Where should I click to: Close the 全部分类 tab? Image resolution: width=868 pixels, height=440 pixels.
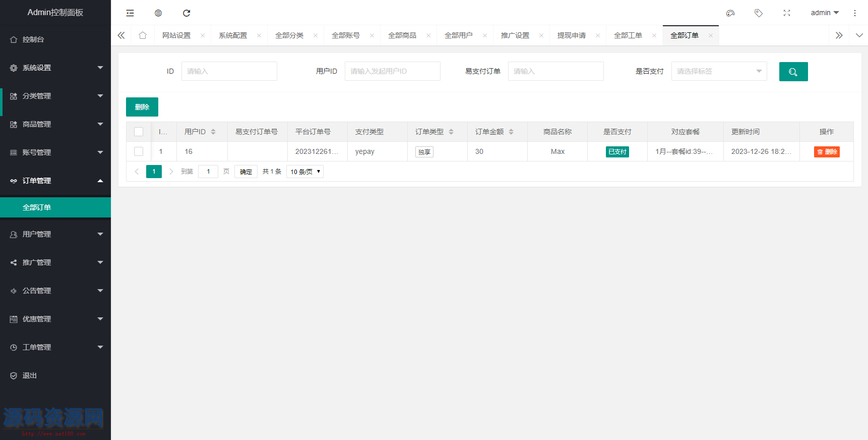pos(316,35)
